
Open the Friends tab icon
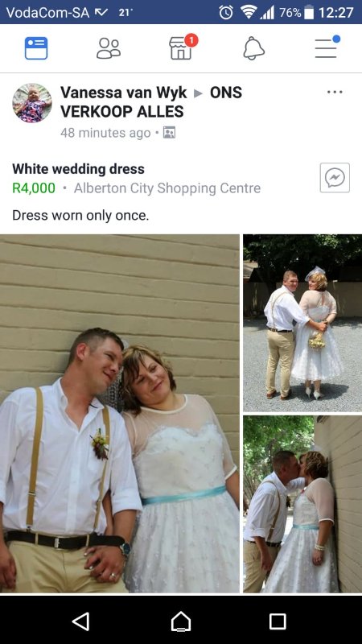coord(109,48)
